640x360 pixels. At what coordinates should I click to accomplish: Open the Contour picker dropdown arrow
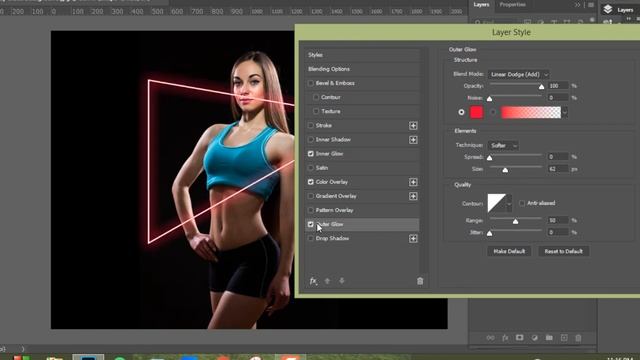coord(509,203)
